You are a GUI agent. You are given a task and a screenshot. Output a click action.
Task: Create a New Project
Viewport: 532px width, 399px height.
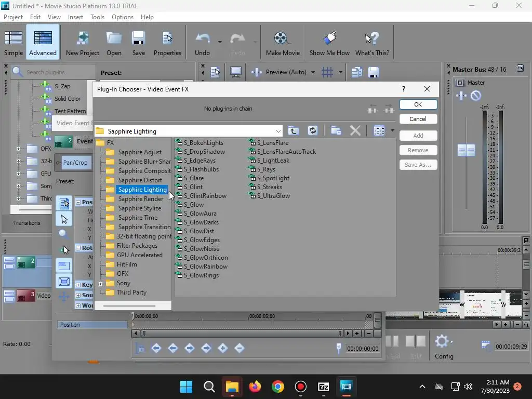click(83, 43)
